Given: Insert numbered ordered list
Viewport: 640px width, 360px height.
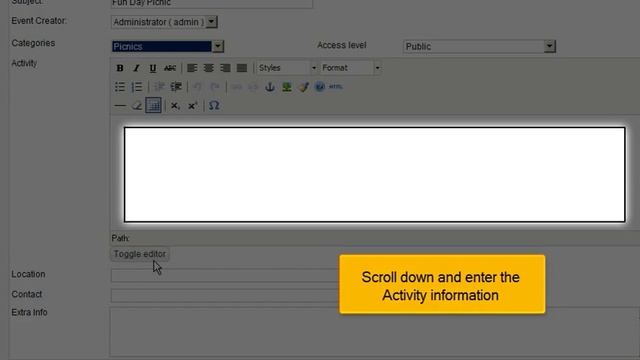Looking at the screenshot, I should (x=137, y=87).
